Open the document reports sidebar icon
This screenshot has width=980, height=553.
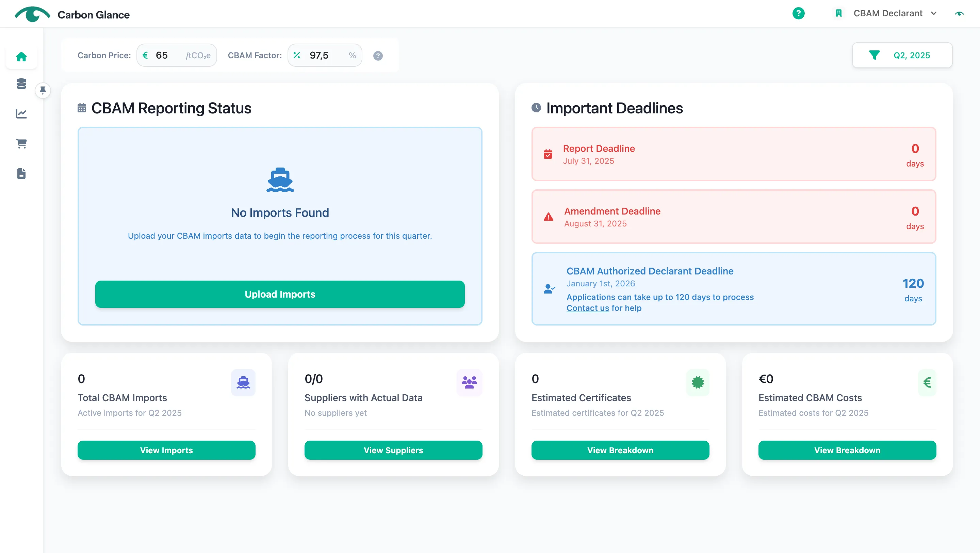click(21, 174)
